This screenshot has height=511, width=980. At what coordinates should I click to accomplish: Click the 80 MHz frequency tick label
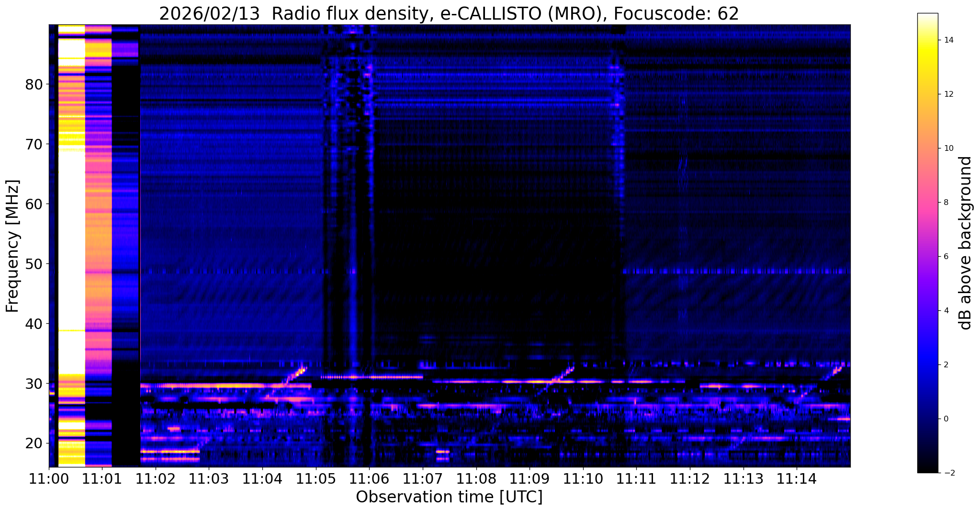tap(34, 84)
